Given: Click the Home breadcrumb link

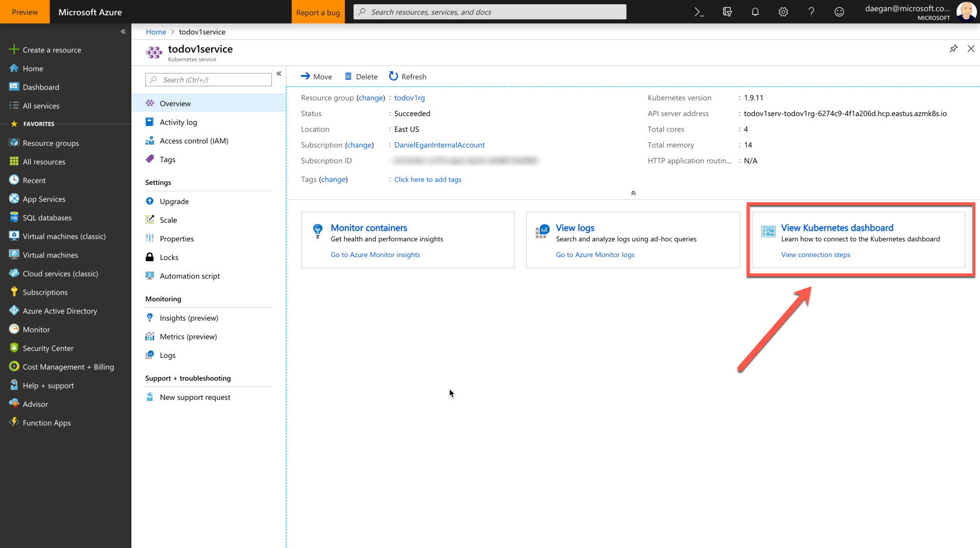Looking at the screenshot, I should tap(156, 31).
